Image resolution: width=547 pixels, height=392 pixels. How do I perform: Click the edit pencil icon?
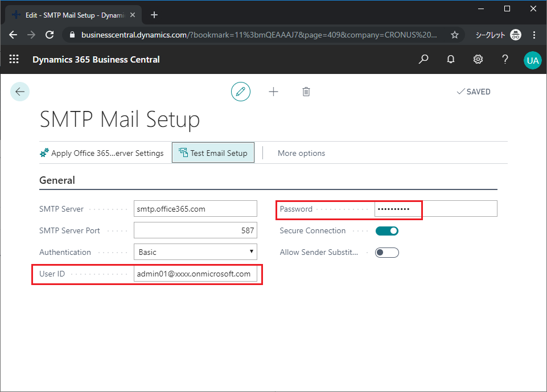click(x=241, y=92)
